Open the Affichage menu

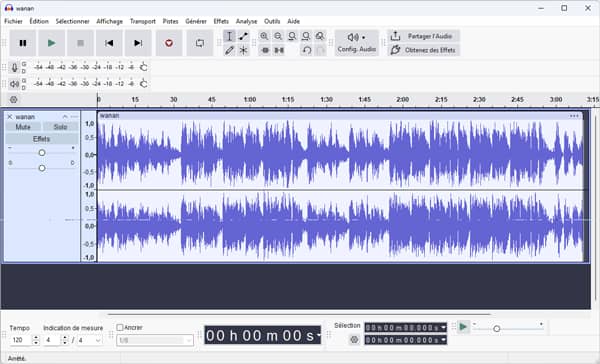coord(109,21)
